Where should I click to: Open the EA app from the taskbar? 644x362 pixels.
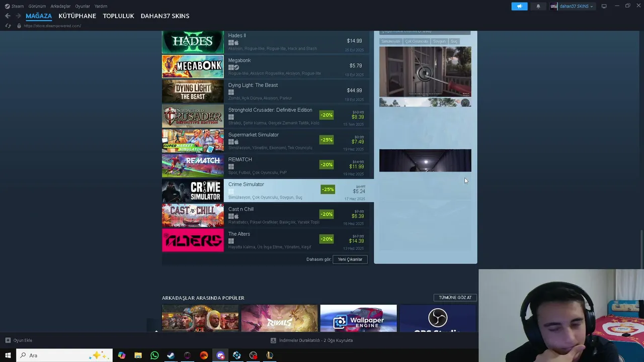204,355
